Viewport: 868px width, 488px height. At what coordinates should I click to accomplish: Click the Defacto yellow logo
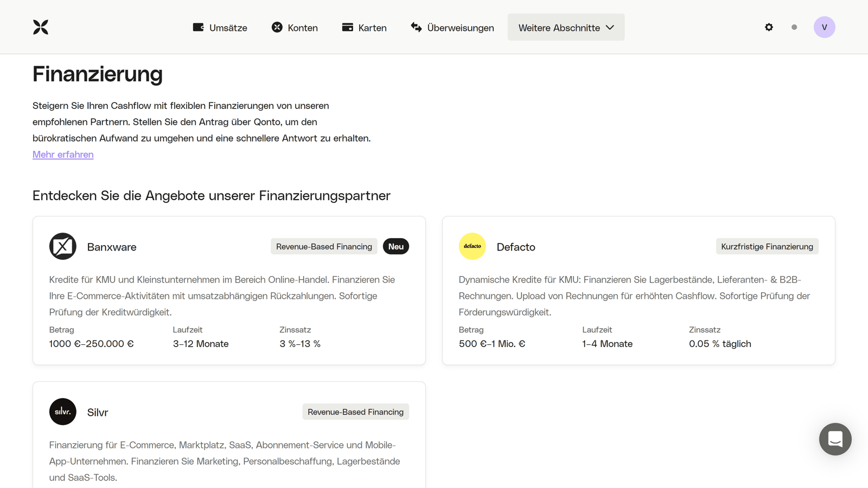pyautogui.click(x=472, y=246)
